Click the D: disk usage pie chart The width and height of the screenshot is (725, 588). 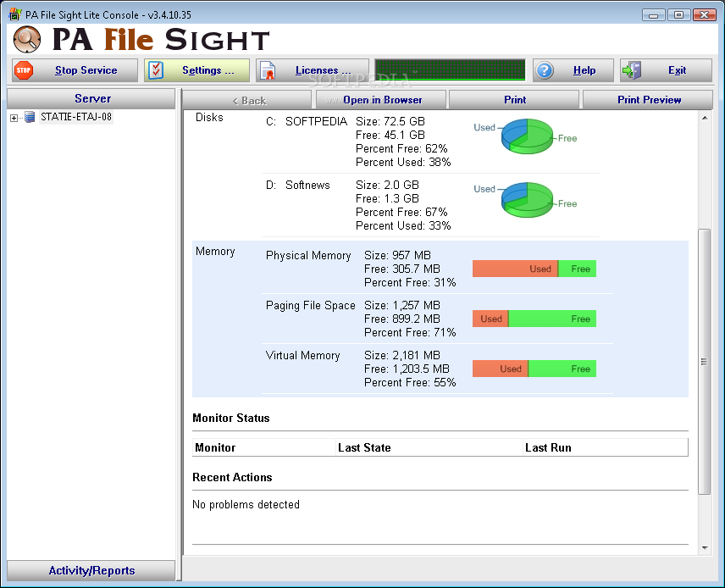(527, 199)
